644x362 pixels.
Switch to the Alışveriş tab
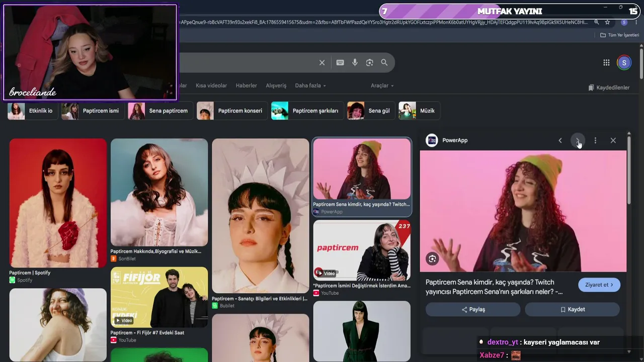[276, 85]
